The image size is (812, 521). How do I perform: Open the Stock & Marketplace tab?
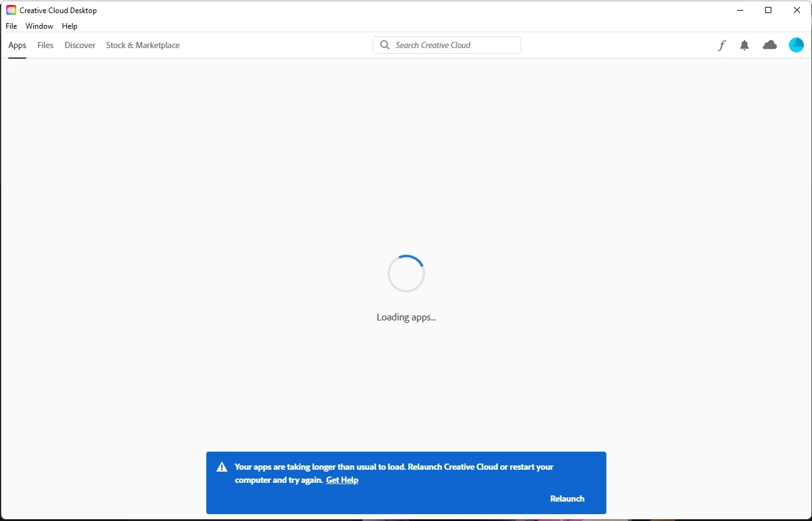(143, 45)
